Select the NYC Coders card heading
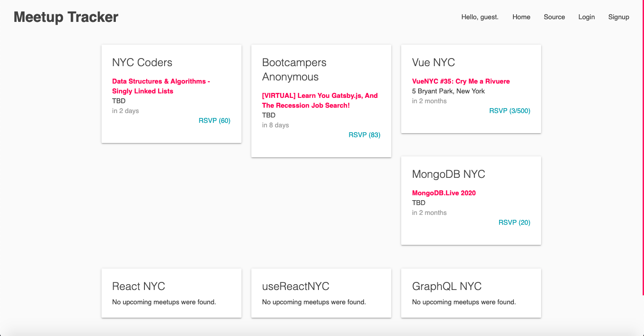The width and height of the screenshot is (644, 336). point(142,63)
